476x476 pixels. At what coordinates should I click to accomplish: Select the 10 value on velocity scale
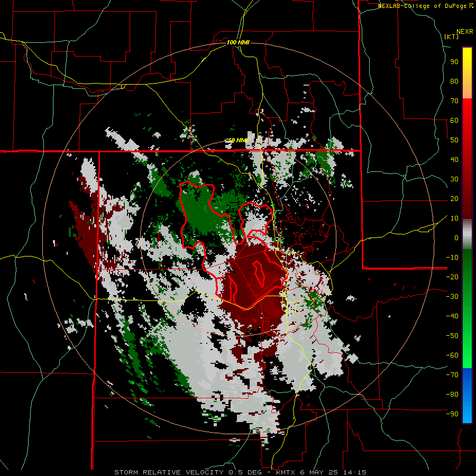click(454, 218)
